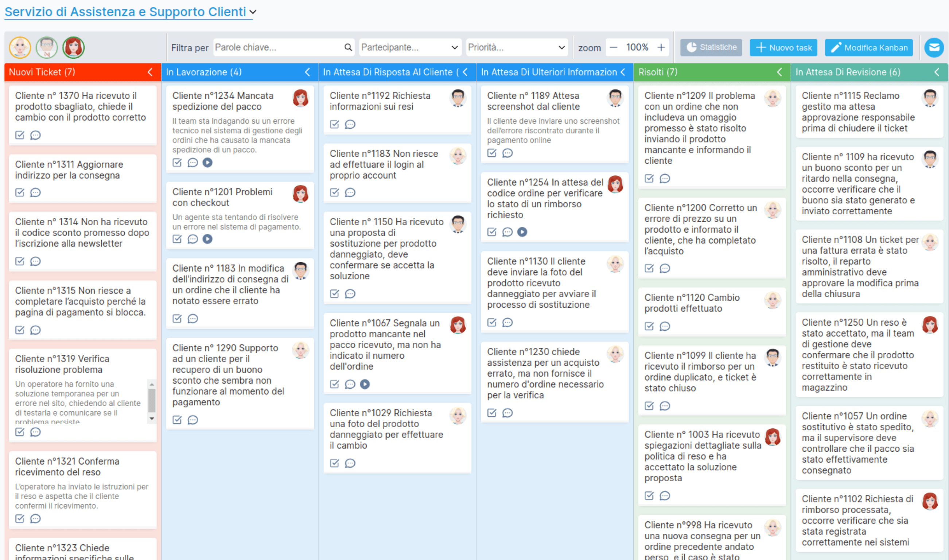Toggle checklist on Cliente n°1192 card

334,124
